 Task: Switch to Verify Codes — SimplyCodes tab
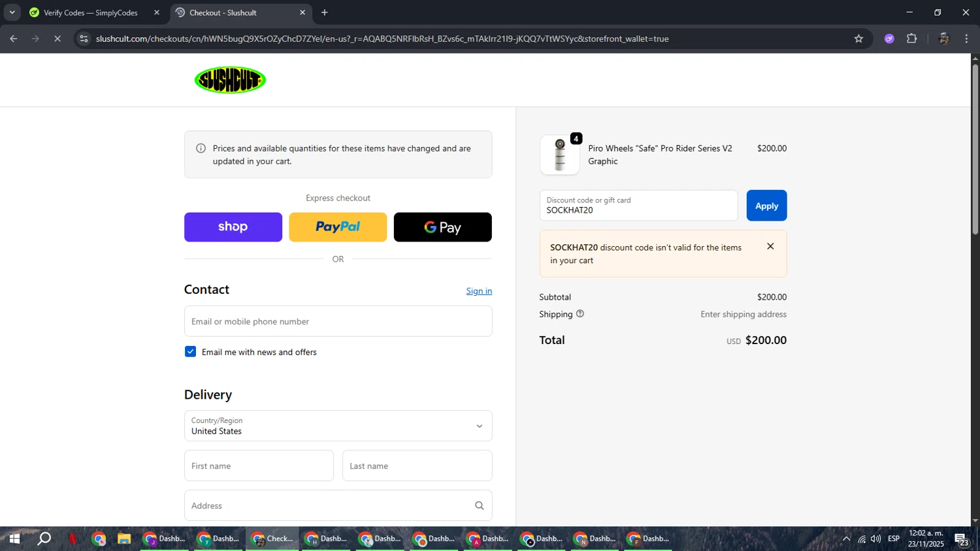click(90, 12)
